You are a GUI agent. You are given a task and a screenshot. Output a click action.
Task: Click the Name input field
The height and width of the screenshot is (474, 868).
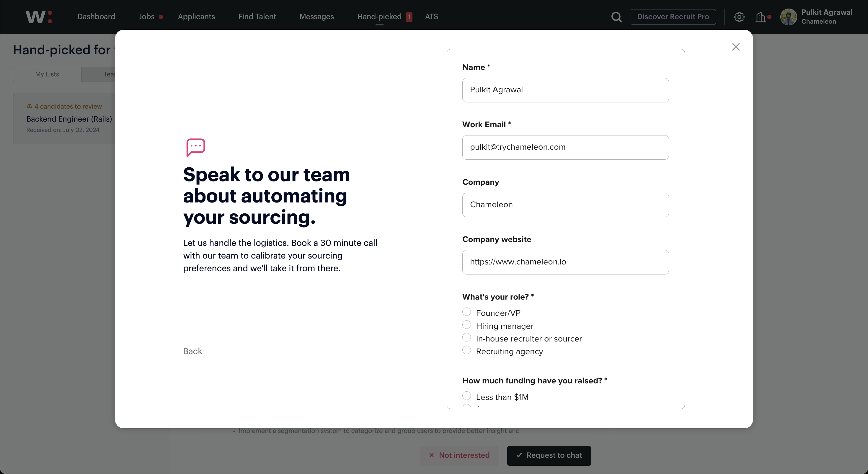[565, 90]
